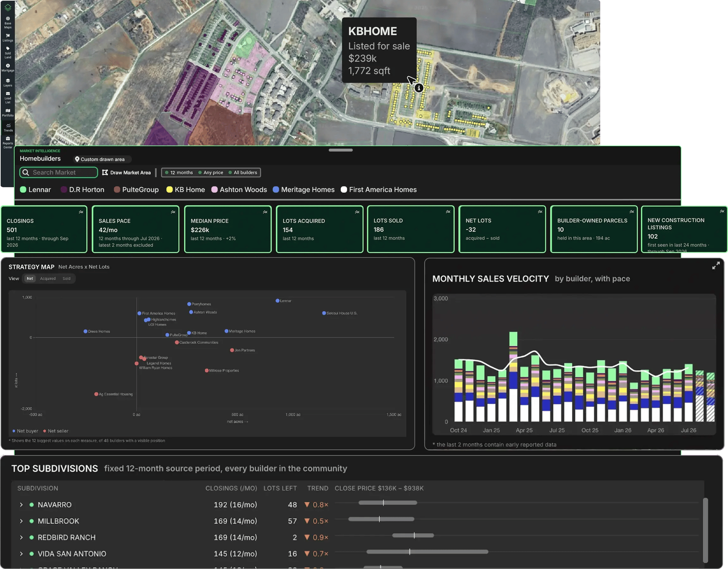Select the Net view toggle
Viewport: 728px width, 569px height.
(30, 278)
